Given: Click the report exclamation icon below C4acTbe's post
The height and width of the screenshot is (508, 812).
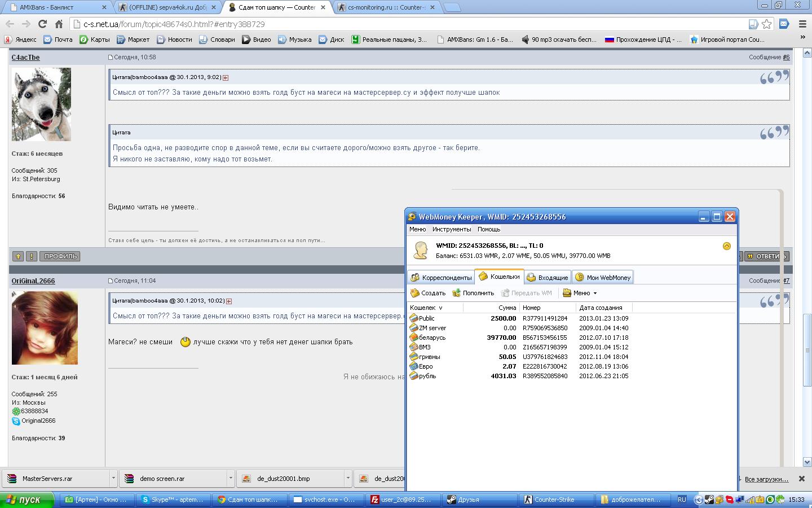Looking at the screenshot, I should coord(32,256).
